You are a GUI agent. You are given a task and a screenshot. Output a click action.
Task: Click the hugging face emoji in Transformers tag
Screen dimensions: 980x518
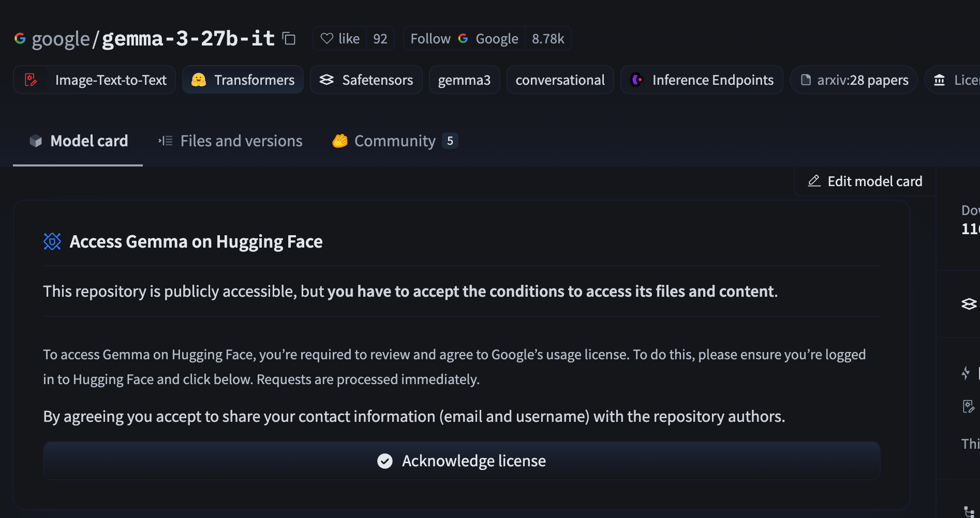click(x=199, y=80)
